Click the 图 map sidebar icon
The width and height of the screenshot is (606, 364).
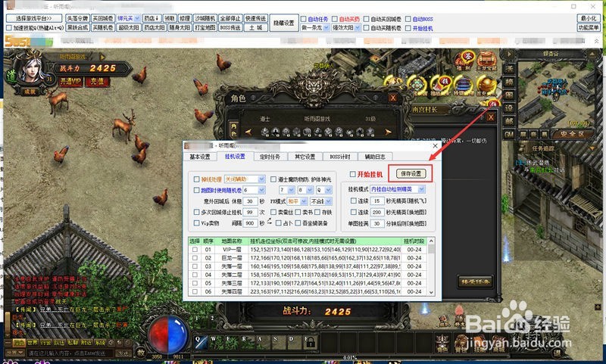509,95
